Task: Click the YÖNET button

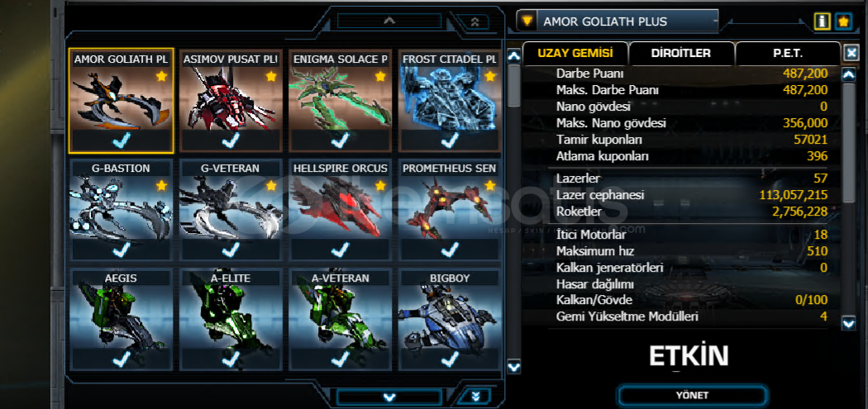Action: pyautogui.click(x=692, y=396)
